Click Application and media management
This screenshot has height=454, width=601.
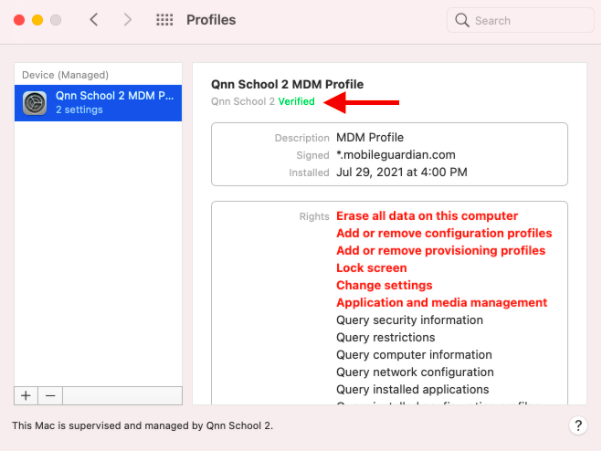[x=442, y=303]
